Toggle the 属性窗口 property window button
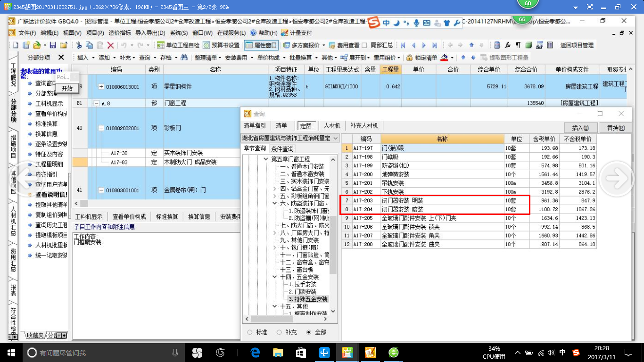The image size is (644, 362). pyautogui.click(x=261, y=45)
